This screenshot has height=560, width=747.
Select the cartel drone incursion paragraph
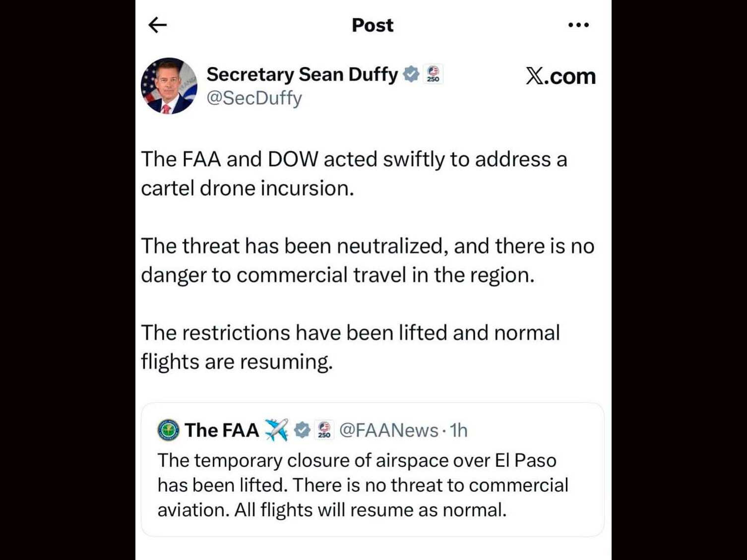coord(354,174)
